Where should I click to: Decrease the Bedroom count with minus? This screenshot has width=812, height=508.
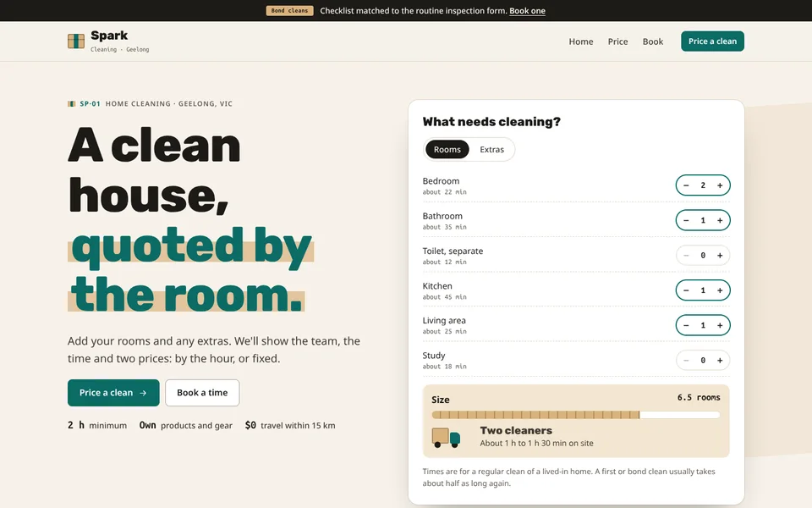(686, 185)
